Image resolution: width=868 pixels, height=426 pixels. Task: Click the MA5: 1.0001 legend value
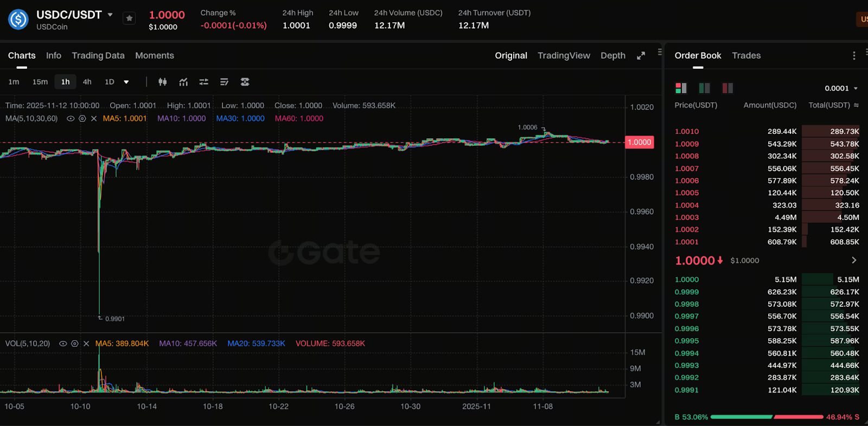(125, 119)
